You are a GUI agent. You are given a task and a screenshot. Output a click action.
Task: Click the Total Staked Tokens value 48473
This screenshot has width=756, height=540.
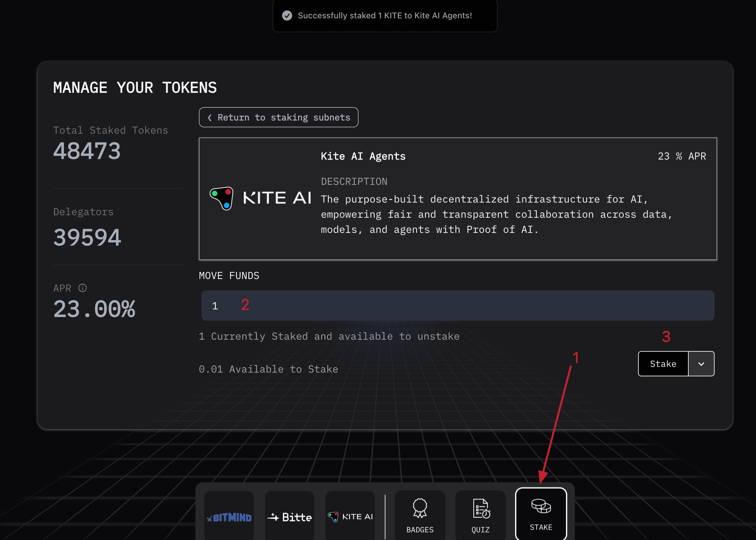pos(87,151)
